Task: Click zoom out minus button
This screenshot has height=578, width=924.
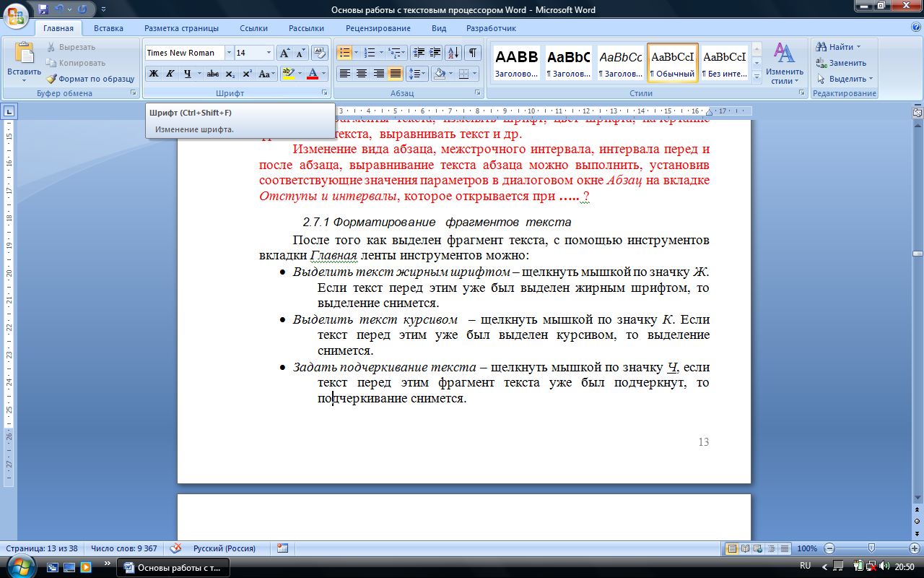Action: click(829, 548)
